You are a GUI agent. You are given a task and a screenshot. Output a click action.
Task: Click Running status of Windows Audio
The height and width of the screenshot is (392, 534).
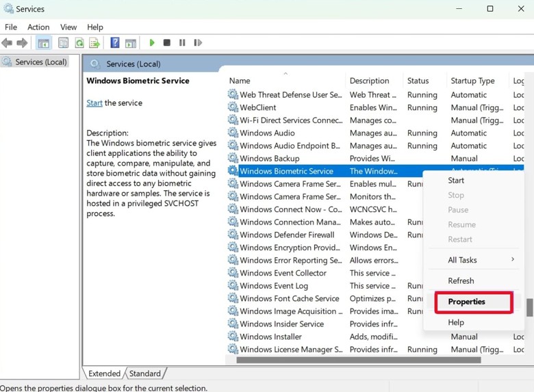422,133
